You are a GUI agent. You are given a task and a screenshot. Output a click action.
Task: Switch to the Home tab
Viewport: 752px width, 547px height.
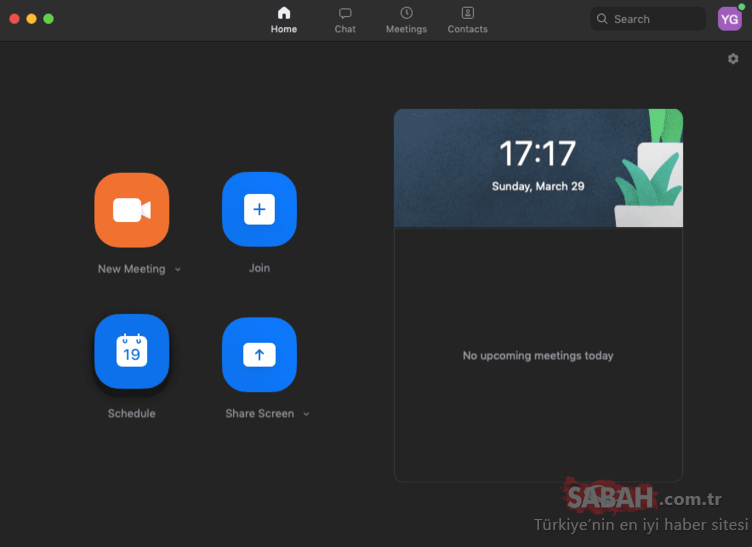click(x=284, y=20)
